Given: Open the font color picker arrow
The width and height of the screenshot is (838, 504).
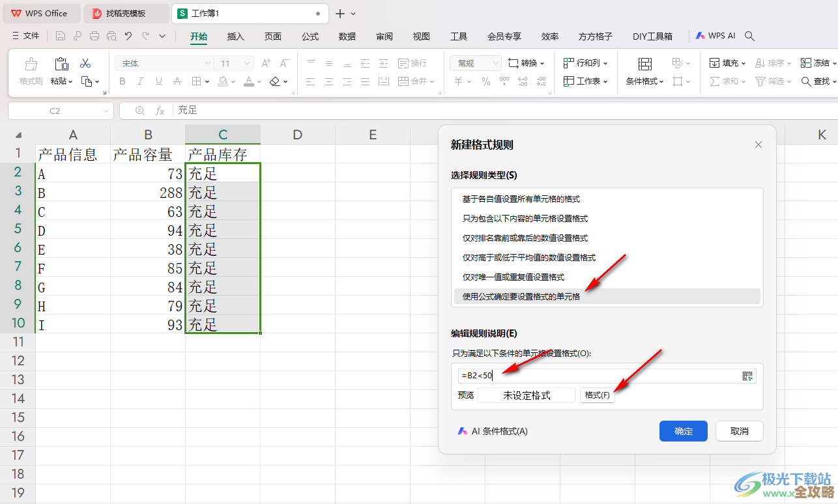Looking at the screenshot, I should 258,81.
